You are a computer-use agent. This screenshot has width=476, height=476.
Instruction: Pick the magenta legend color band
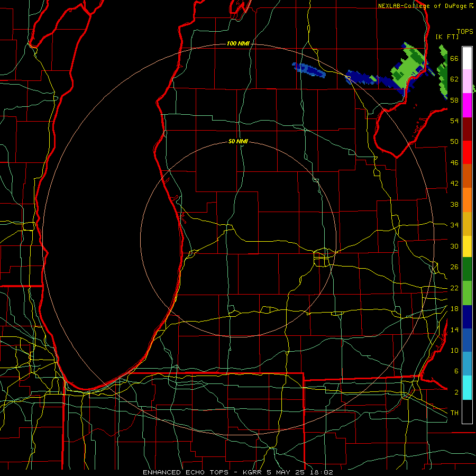click(x=467, y=105)
